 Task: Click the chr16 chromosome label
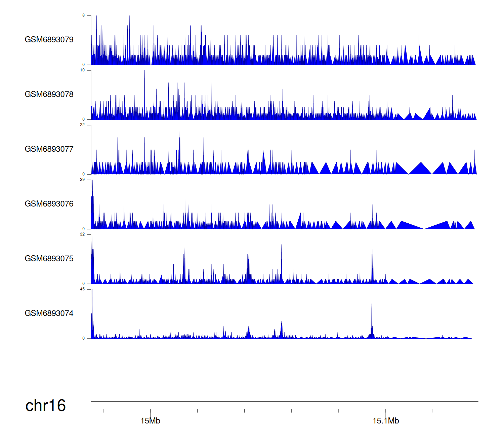coord(45,406)
